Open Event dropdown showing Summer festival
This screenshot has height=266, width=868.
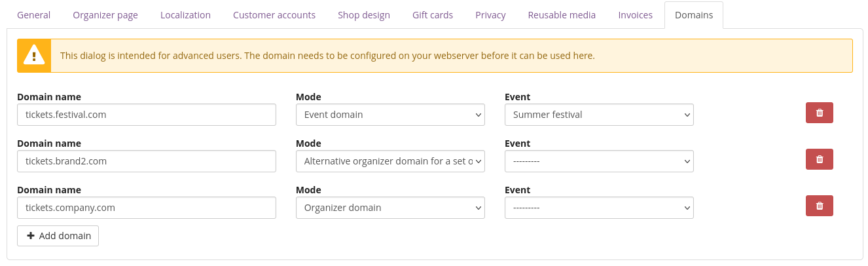[599, 115]
